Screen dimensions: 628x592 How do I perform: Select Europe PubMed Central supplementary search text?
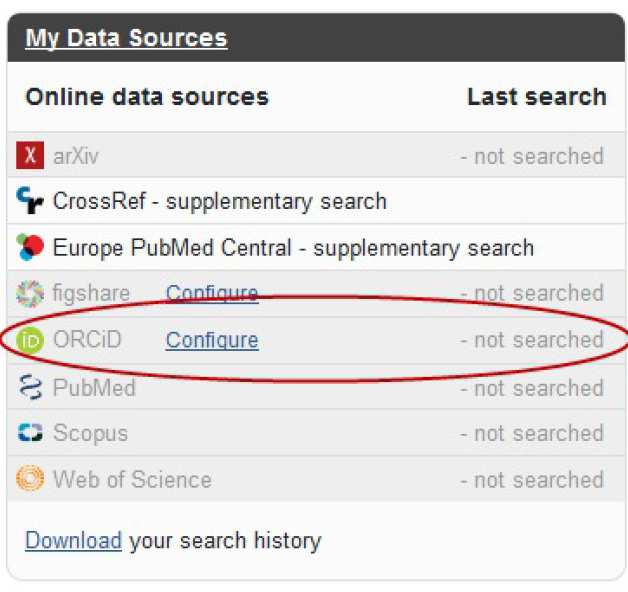pos(293,247)
